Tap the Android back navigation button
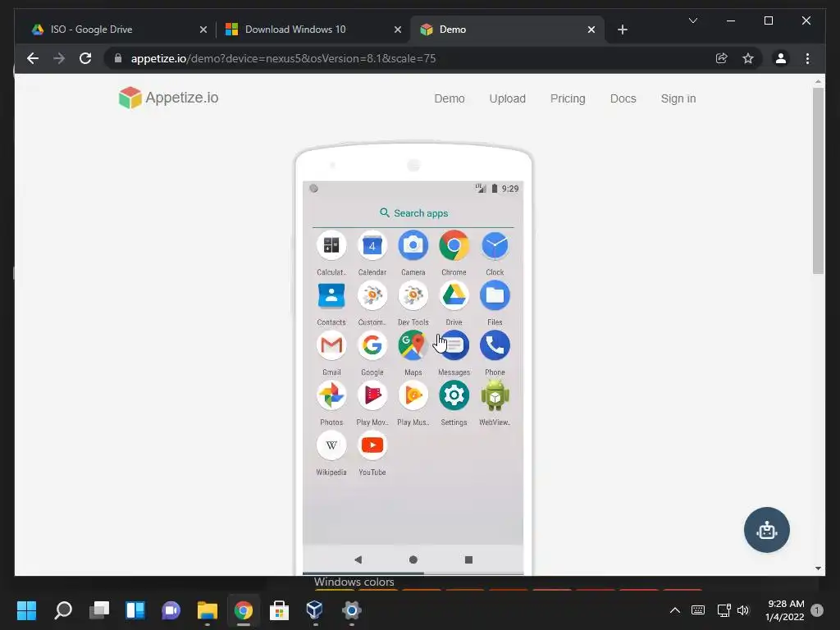The width and height of the screenshot is (840, 630). [x=358, y=559]
